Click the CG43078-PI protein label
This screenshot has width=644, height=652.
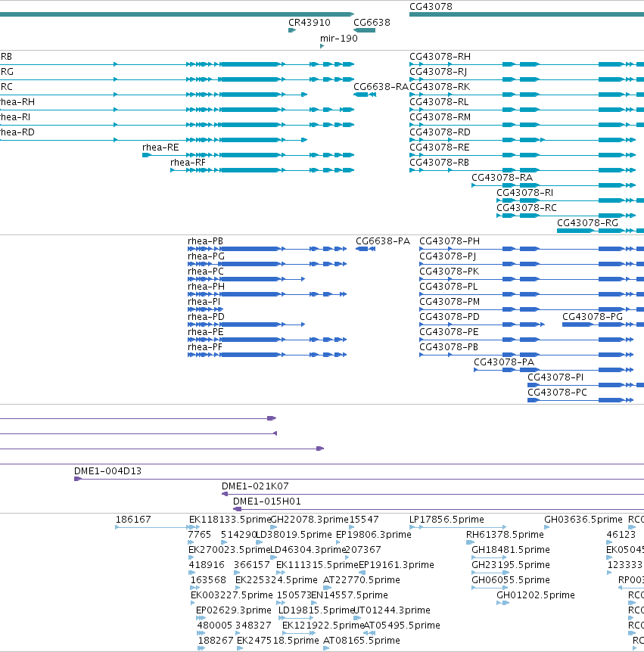tap(555, 377)
